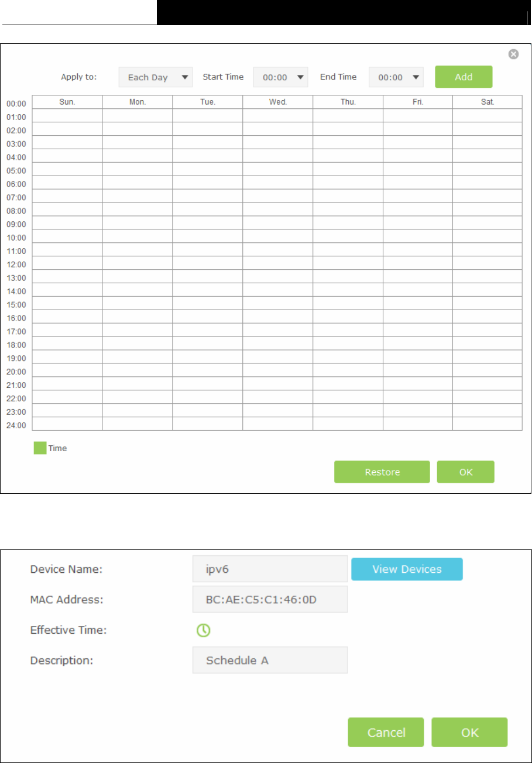This screenshot has width=532, height=763.
Task: Click the Restore button
Action: [x=382, y=472]
